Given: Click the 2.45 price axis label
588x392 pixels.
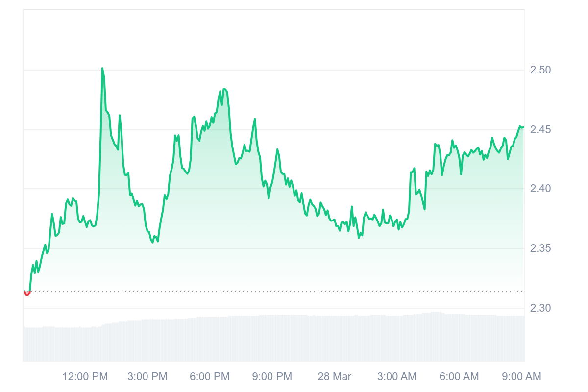Looking at the screenshot, I should click(540, 130).
